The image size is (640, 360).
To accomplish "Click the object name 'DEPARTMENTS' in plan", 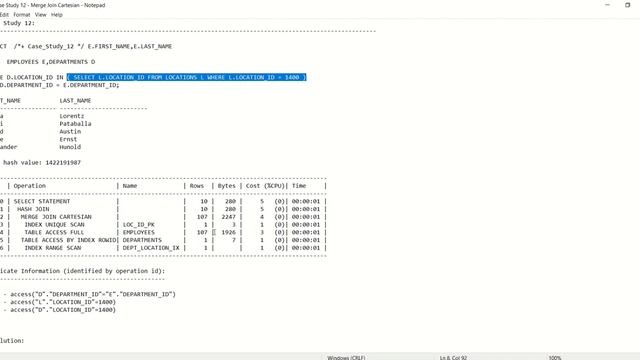I will tap(142, 240).
